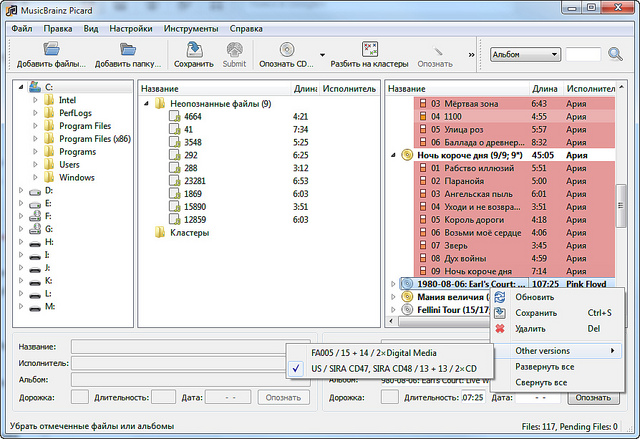Expand the Users folder node

pos(35,164)
